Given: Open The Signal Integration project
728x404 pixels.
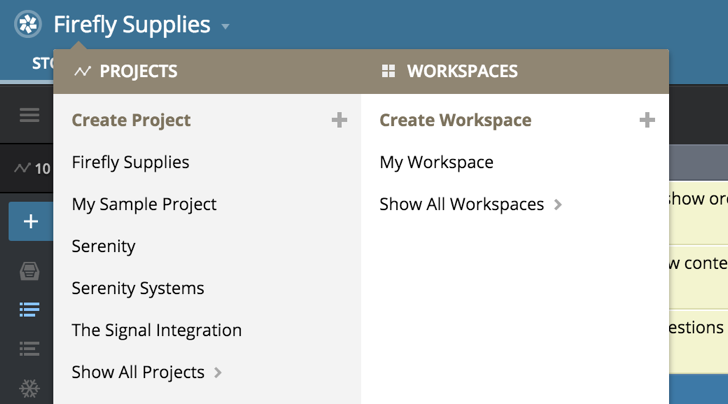Looking at the screenshot, I should [x=157, y=330].
